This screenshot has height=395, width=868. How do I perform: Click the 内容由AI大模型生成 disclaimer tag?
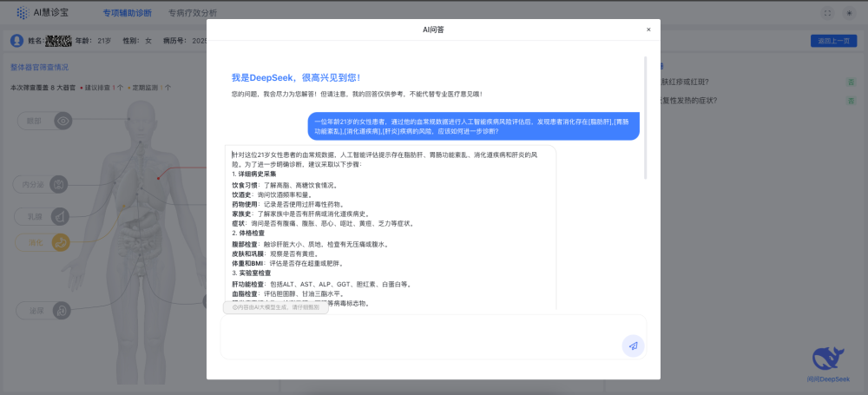point(276,307)
